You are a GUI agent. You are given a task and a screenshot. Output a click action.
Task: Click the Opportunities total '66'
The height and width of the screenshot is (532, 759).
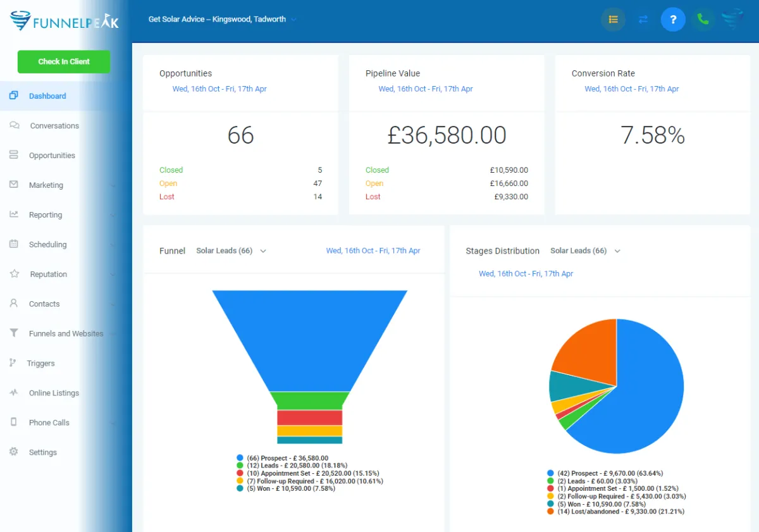click(x=240, y=135)
